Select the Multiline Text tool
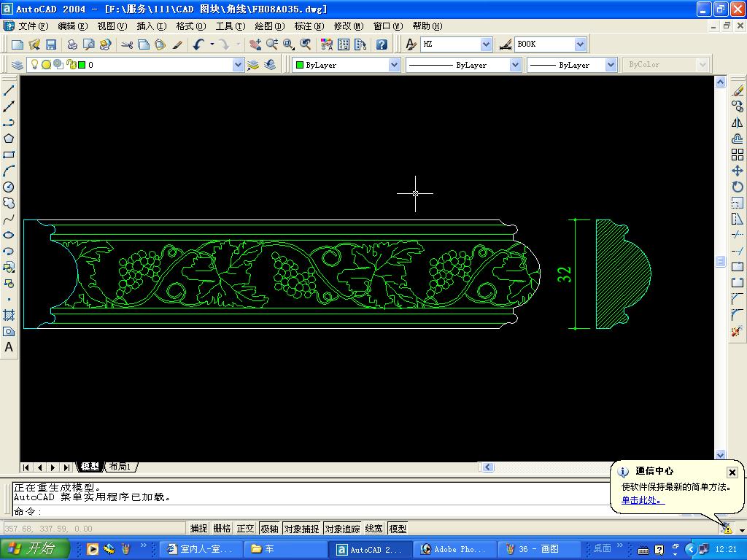 click(x=9, y=348)
